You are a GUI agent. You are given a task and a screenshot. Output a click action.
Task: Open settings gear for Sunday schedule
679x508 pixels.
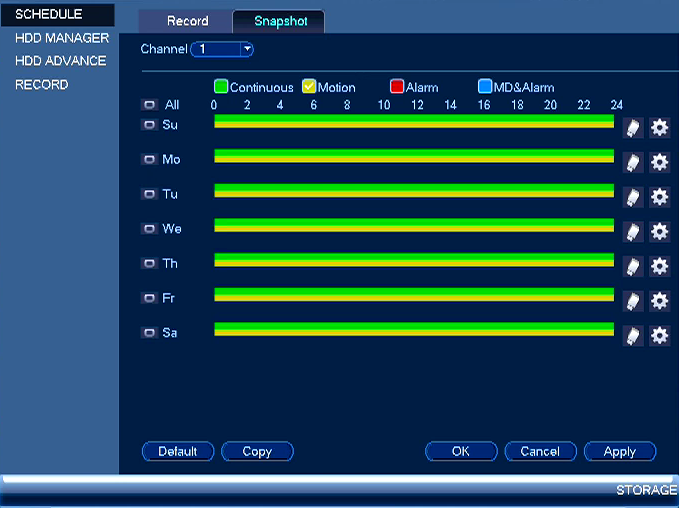point(660,128)
